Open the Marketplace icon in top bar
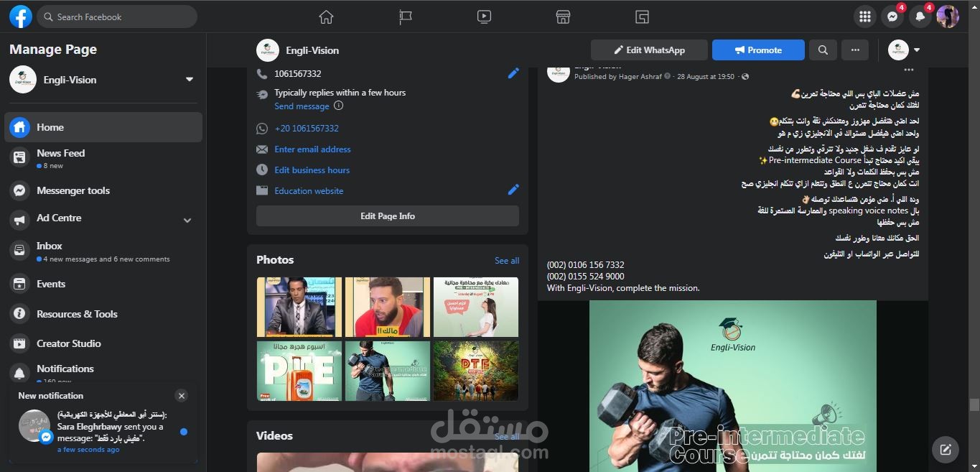The width and height of the screenshot is (980, 472). point(563,17)
